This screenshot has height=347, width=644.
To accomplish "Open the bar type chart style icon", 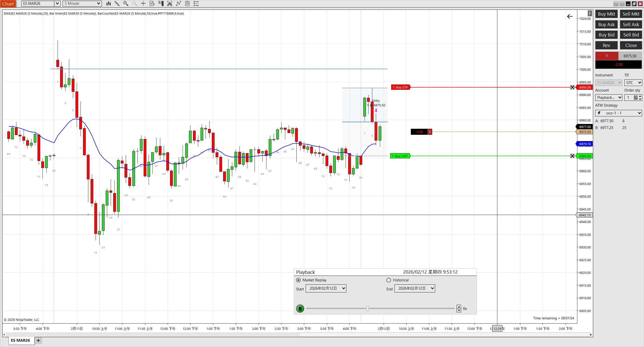I will point(108,4).
